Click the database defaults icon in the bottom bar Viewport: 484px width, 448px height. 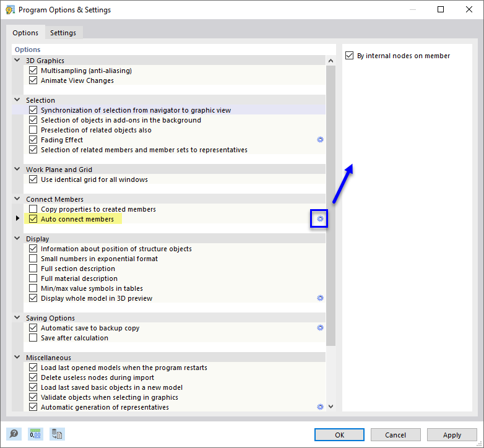tap(57, 434)
